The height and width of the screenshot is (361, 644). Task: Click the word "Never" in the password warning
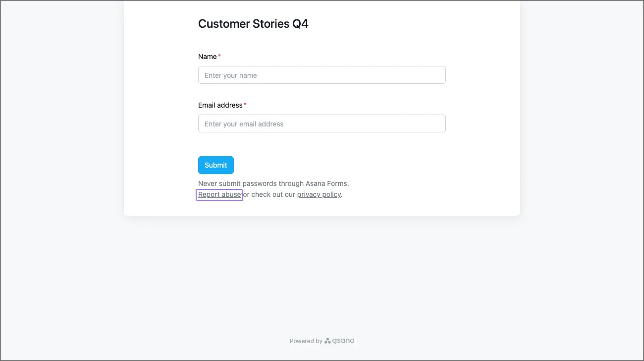click(208, 184)
